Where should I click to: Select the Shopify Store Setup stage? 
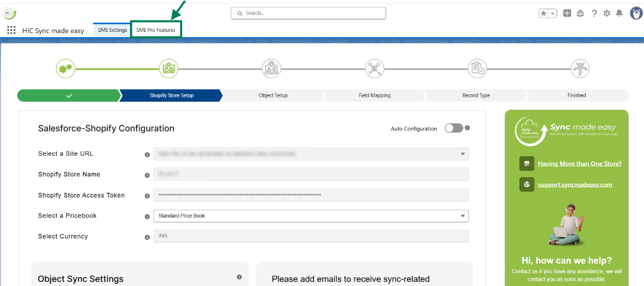(x=171, y=95)
